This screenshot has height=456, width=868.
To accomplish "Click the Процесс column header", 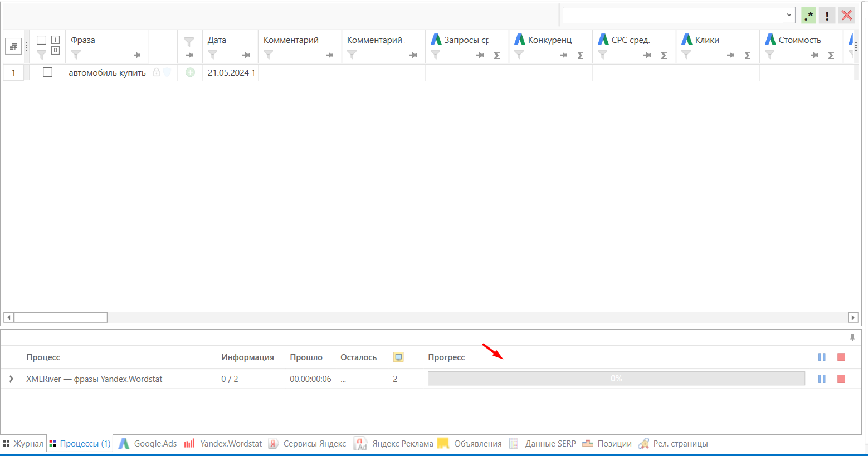I will [x=43, y=357].
